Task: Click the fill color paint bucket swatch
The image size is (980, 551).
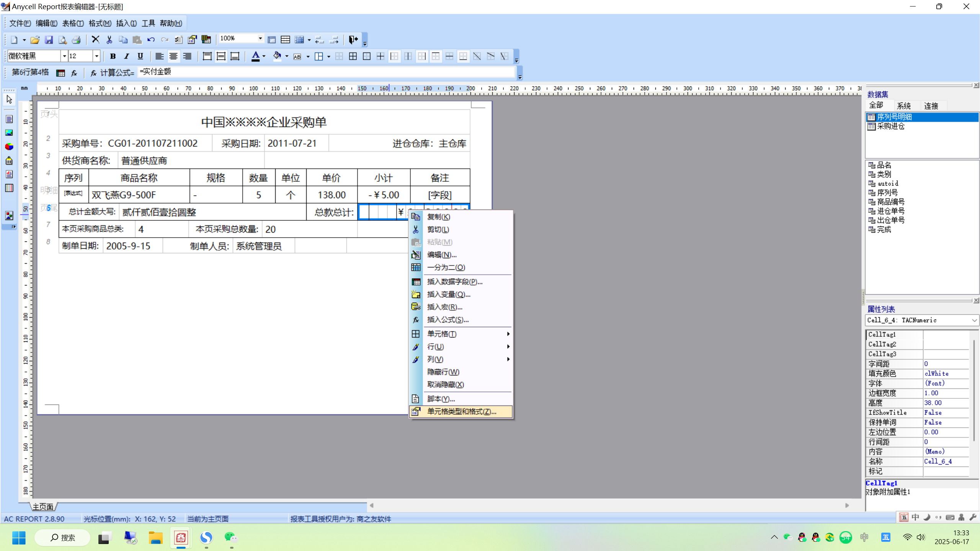Action: (277, 57)
